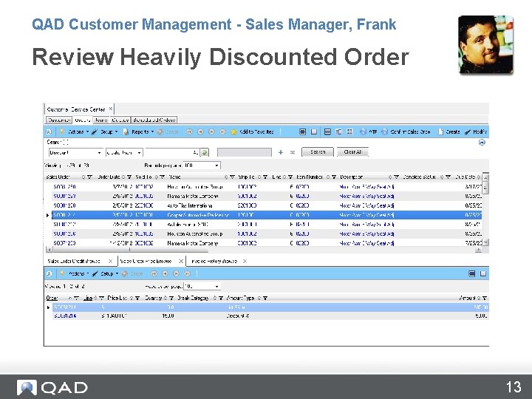The height and width of the screenshot is (399, 532).
Task: Filter the Sales Order column
Action: pyautogui.click(x=89, y=177)
